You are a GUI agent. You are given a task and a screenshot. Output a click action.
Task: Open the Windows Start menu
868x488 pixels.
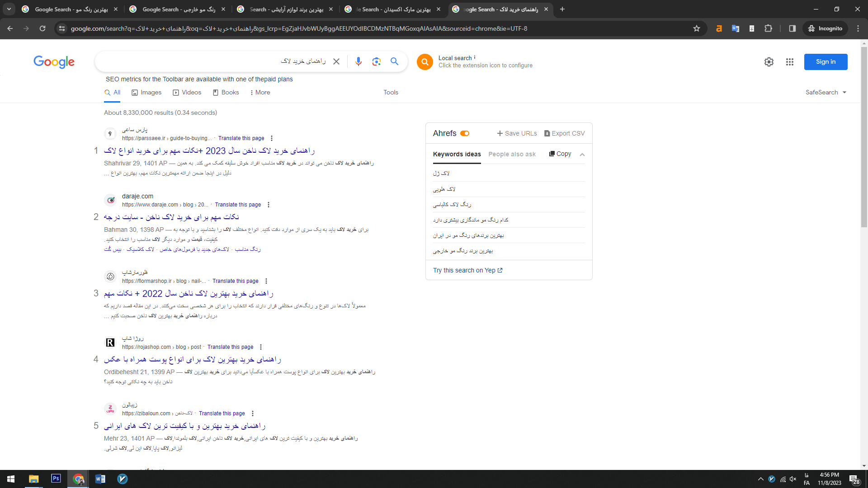11,479
